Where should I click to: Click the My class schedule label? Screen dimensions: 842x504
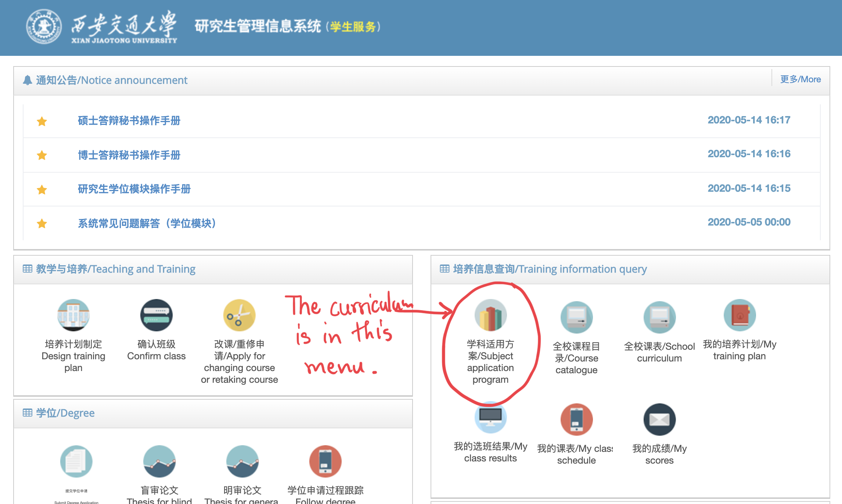[575, 454]
